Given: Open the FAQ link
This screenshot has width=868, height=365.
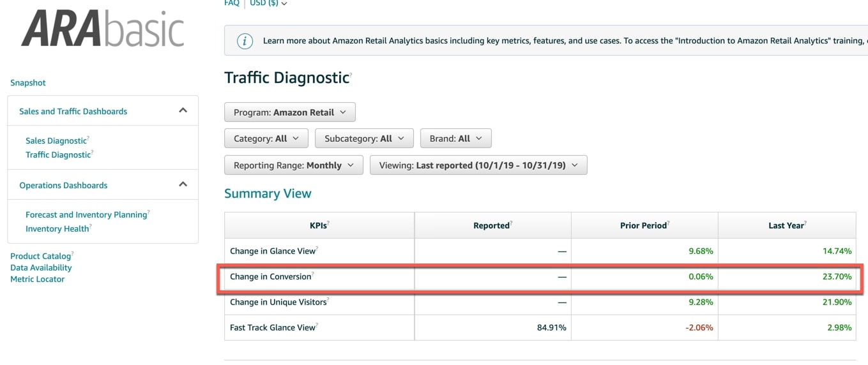Looking at the screenshot, I should pos(232,4).
